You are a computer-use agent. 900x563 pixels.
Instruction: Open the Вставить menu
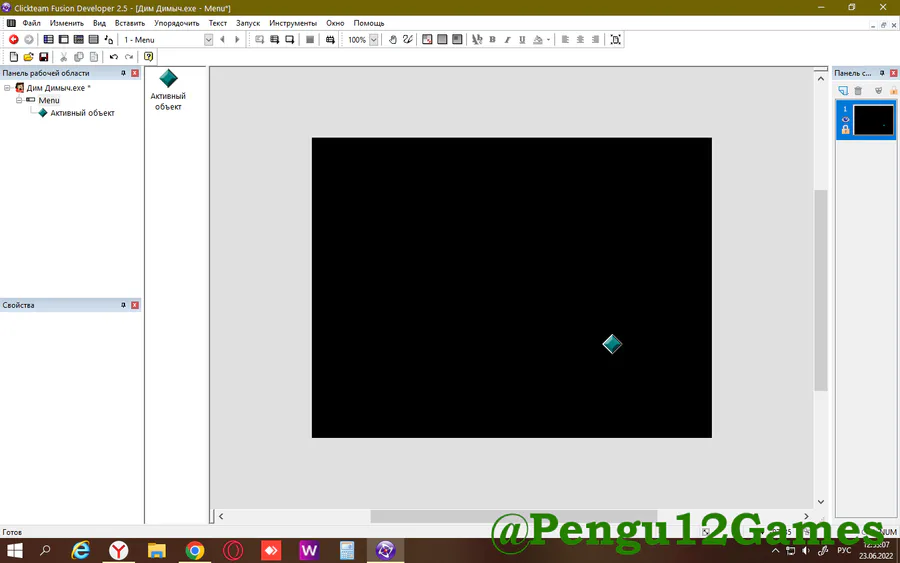(x=130, y=23)
